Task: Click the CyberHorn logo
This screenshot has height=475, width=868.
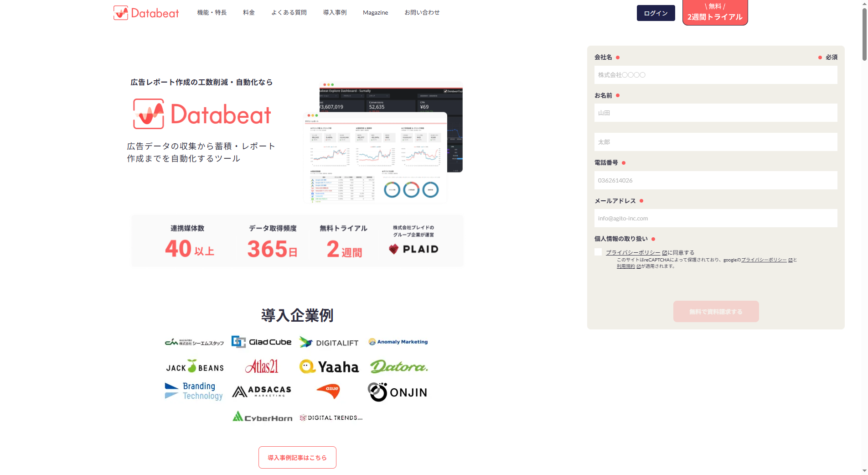Action: (x=263, y=417)
